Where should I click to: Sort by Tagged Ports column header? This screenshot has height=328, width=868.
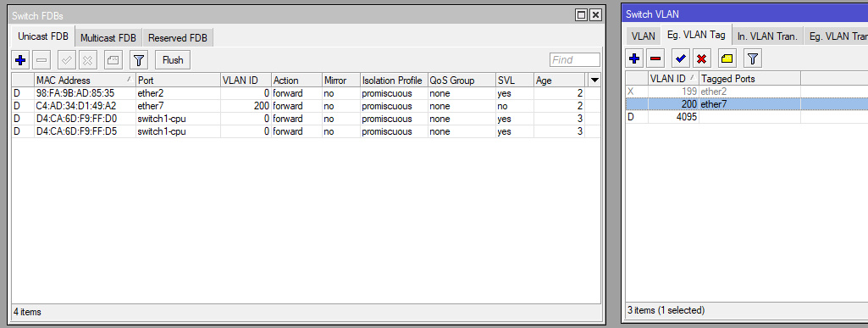tap(749, 79)
